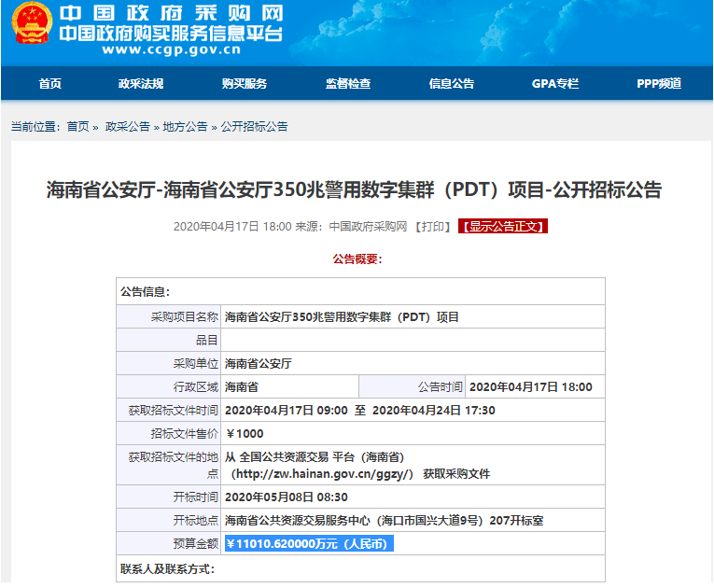Navigate to 政采公告 breadcrumb
The image size is (714, 588).
point(127,127)
